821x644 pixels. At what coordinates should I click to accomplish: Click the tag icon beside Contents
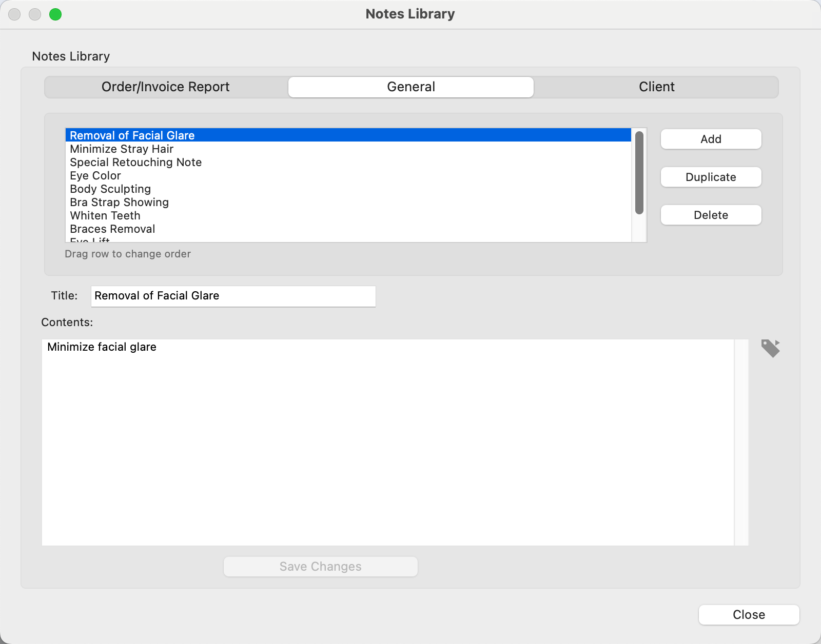pyautogui.click(x=770, y=349)
